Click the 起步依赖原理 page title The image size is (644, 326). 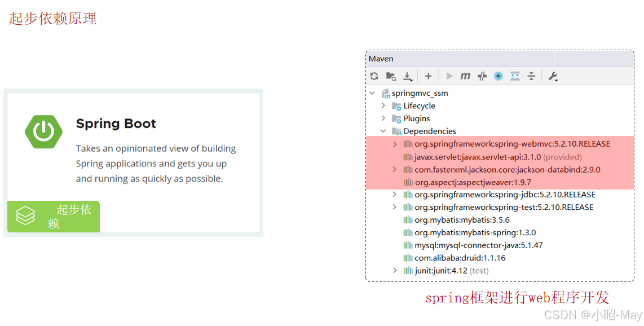52,19
